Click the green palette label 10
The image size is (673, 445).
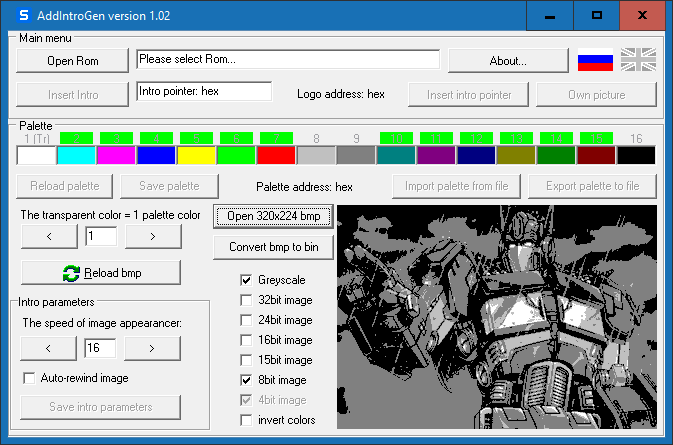click(x=396, y=138)
